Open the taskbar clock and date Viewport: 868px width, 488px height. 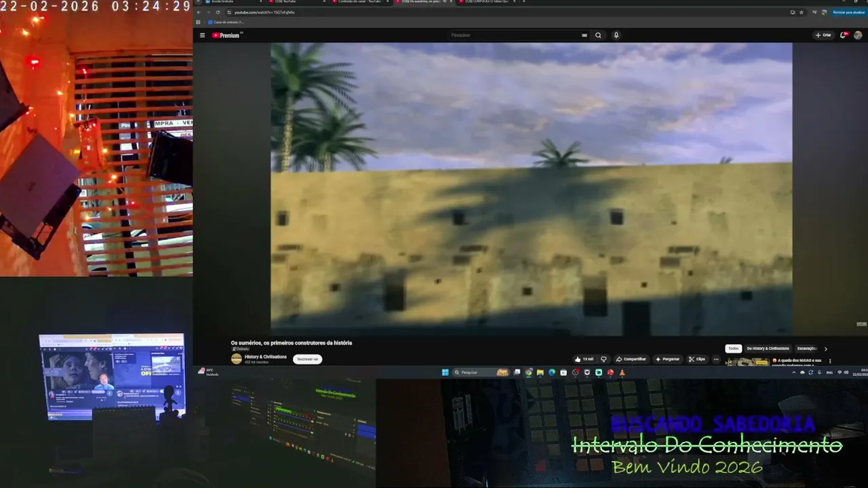[x=860, y=372]
